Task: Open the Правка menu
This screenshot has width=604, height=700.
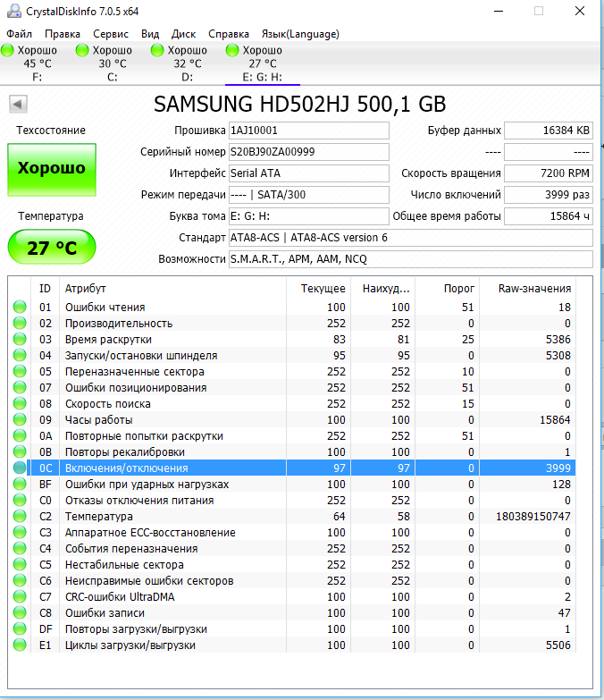Action: click(x=63, y=34)
